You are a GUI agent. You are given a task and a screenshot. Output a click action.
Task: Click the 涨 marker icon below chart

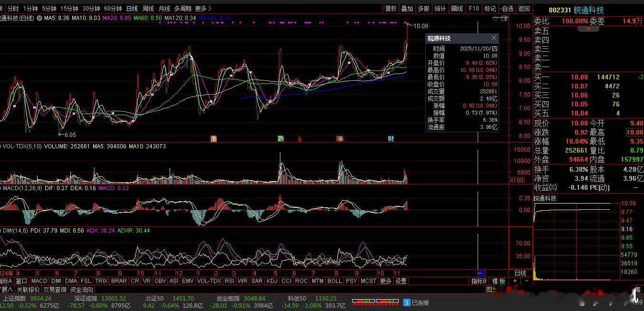[340, 139]
